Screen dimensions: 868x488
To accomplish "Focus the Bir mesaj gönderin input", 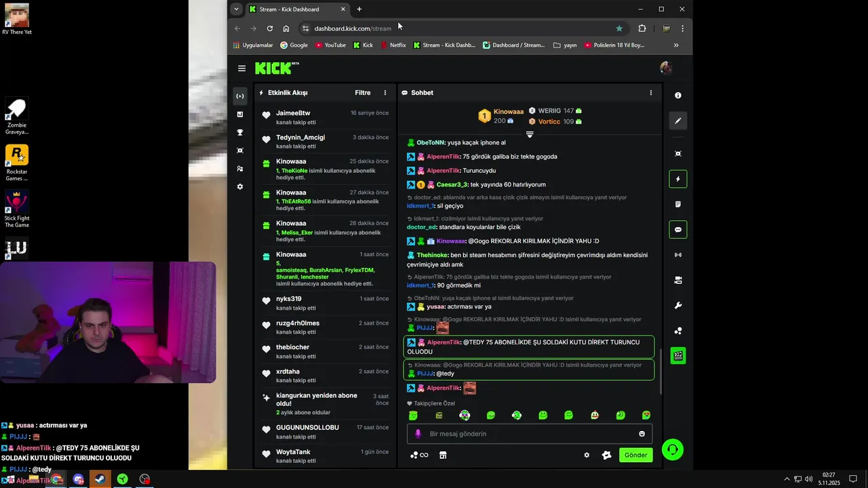I will (x=529, y=434).
